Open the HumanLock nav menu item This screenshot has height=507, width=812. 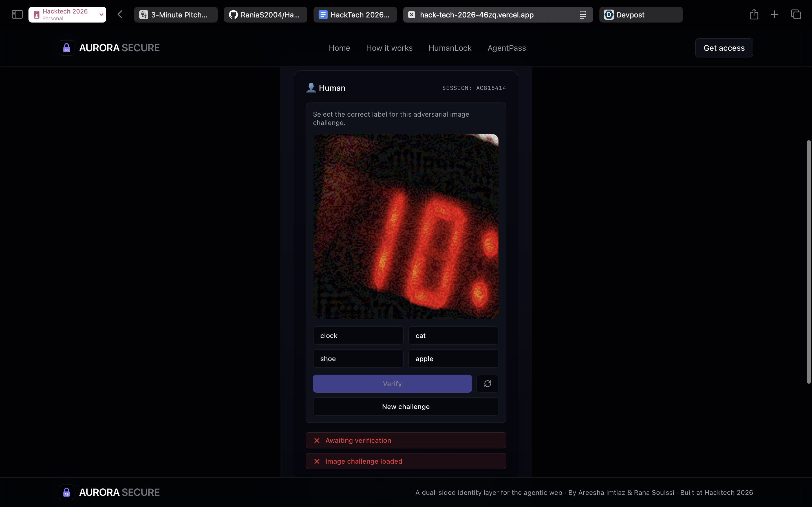(450, 48)
